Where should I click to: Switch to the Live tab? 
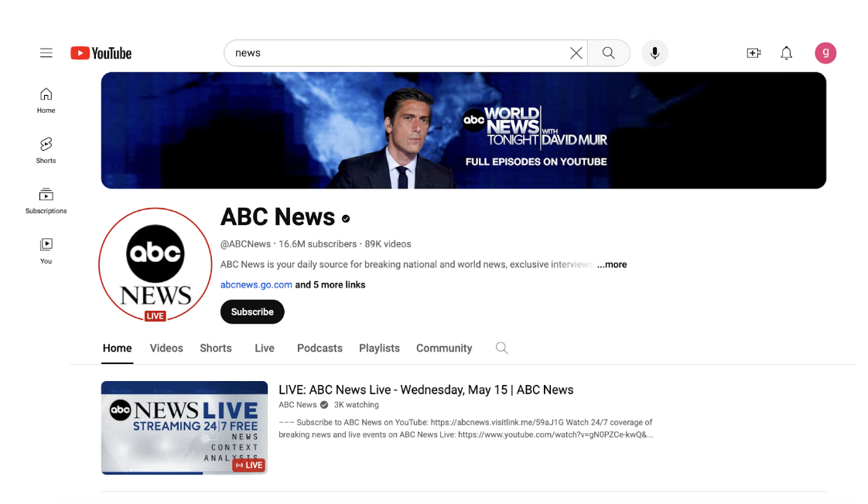265,349
